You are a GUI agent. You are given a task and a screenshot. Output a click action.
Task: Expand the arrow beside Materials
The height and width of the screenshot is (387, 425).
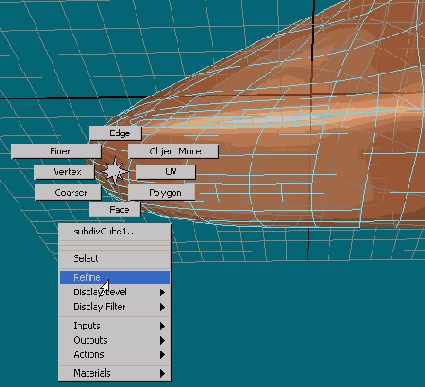162,373
